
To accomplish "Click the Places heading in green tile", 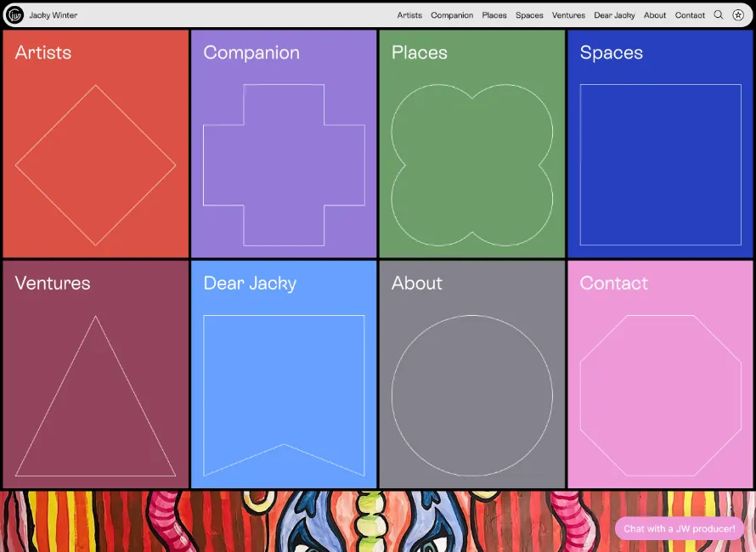I will (420, 53).
